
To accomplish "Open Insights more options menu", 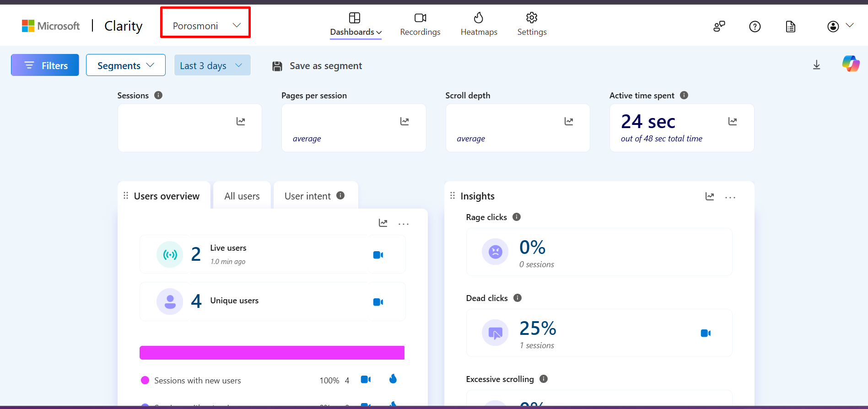I will 730,197.
